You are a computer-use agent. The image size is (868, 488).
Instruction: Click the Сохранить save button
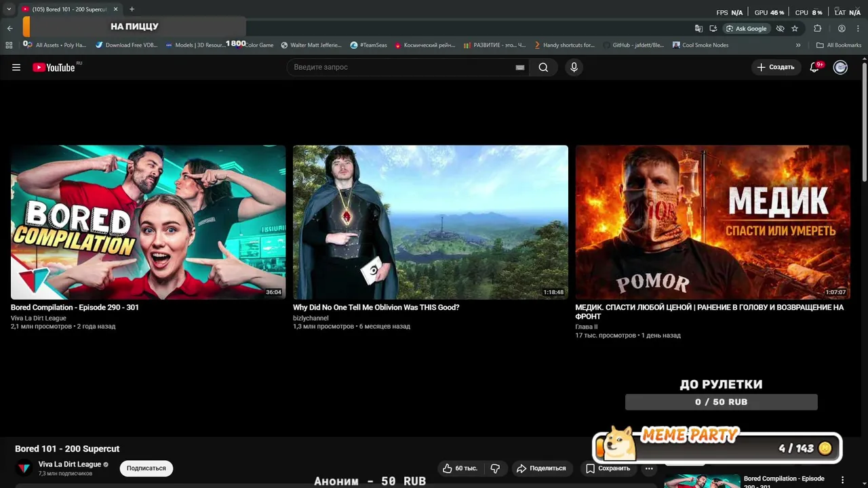click(608, 468)
